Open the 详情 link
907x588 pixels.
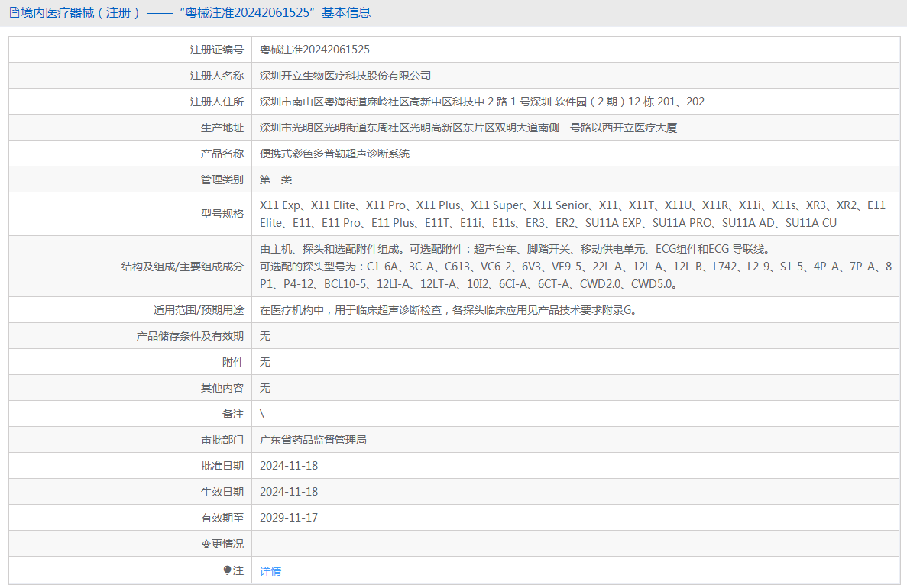click(270, 571)
